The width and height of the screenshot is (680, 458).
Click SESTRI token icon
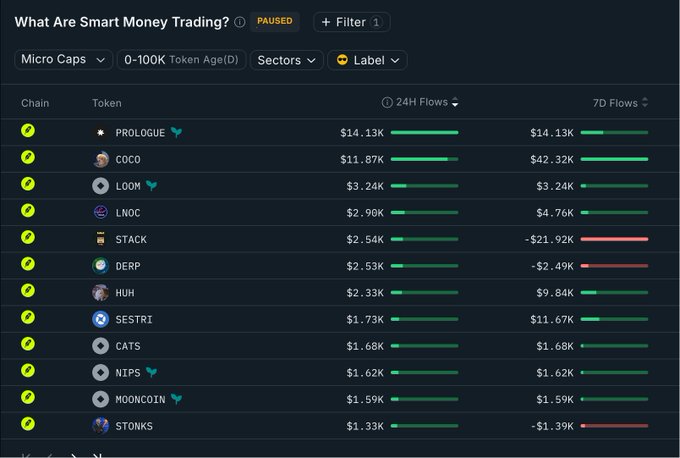point(101,320)
